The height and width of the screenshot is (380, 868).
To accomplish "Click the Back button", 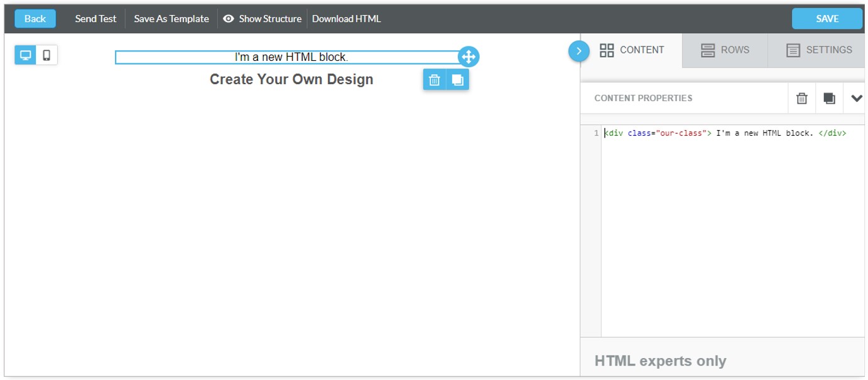I will point(35,19).
